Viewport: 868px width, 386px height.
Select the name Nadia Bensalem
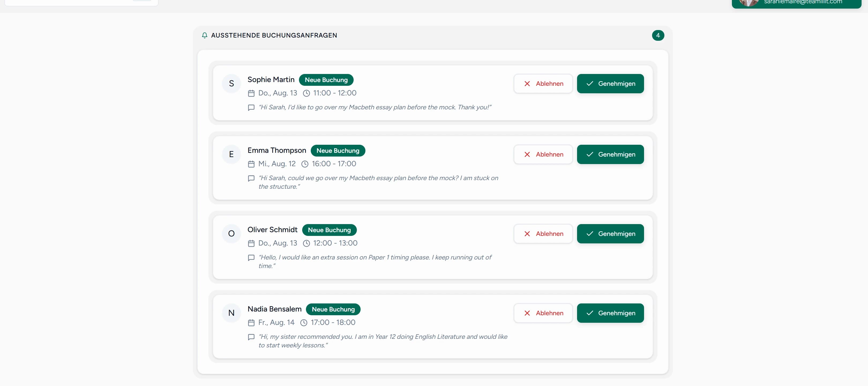tap(274, 309)
